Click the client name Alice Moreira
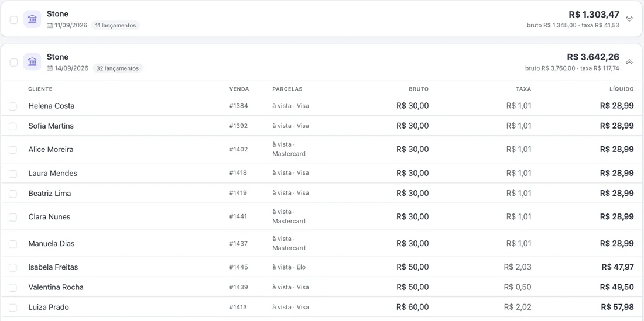Viewport: 644px width, 321px height. [51, 149]
